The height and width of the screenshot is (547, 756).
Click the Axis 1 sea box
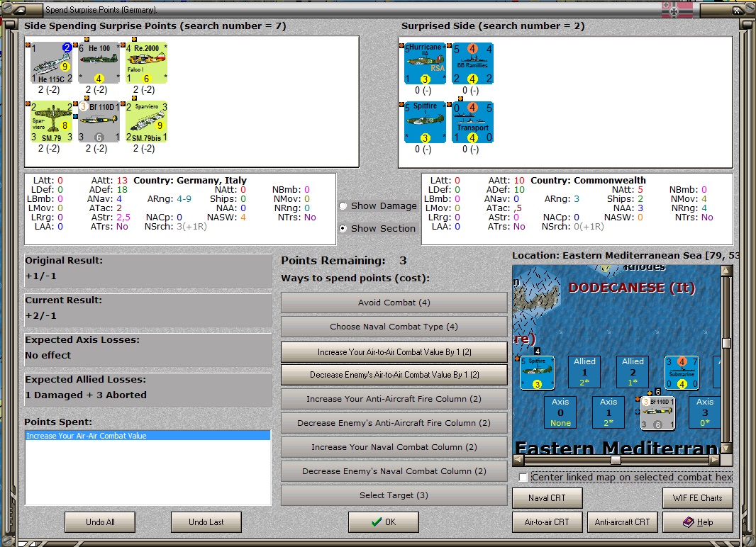(x=608, y=412)
